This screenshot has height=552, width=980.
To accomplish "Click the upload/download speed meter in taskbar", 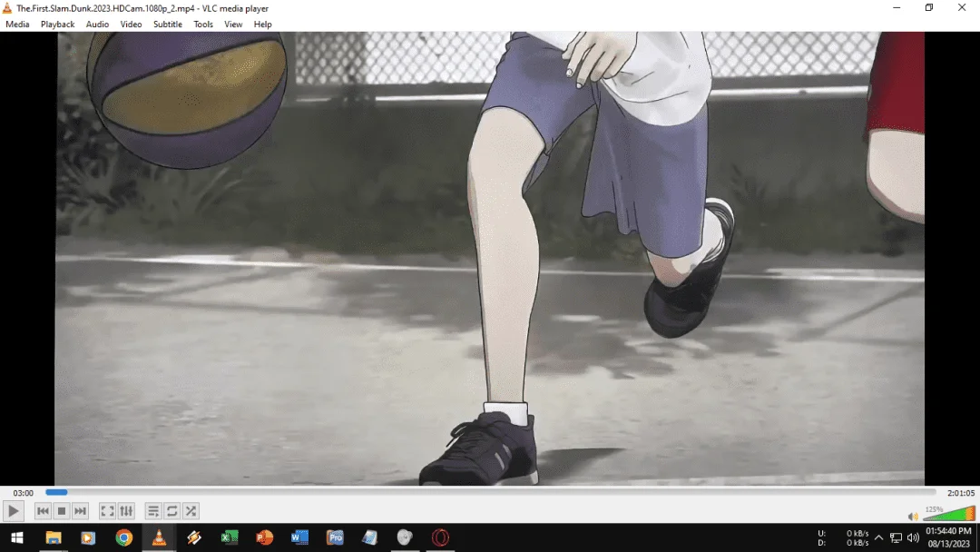I will [843, 537].
